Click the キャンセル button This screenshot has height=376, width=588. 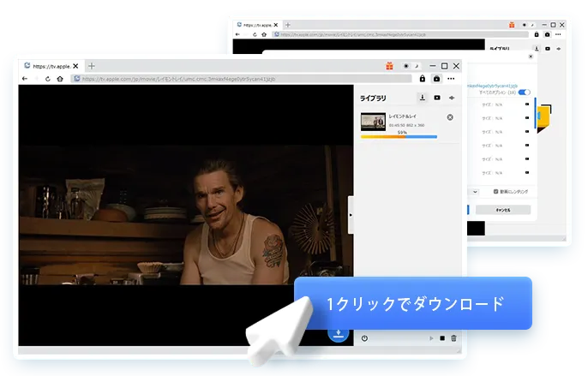pyautogui.click(x=503, y=210)
